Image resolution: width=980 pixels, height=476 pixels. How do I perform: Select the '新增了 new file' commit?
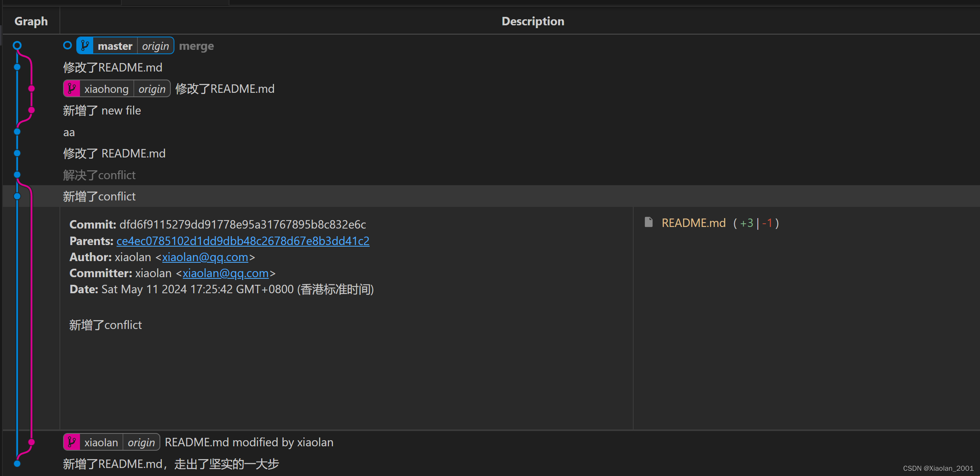tap(491, 110)
